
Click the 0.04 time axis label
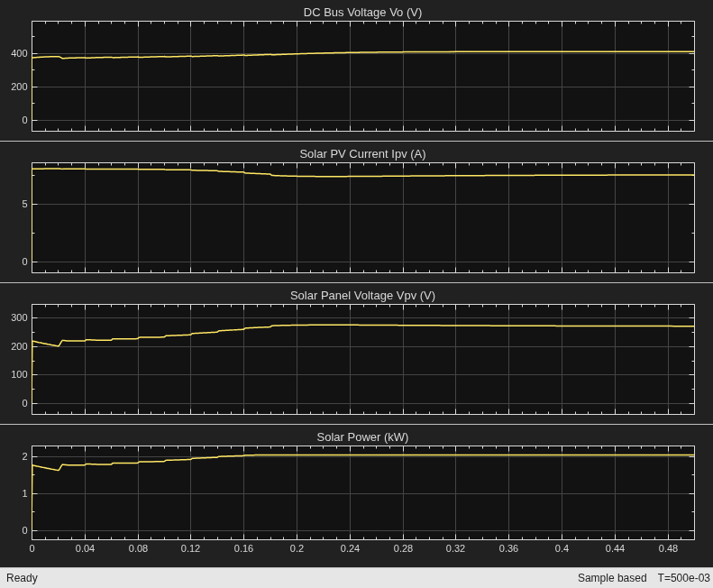[85, 548]
